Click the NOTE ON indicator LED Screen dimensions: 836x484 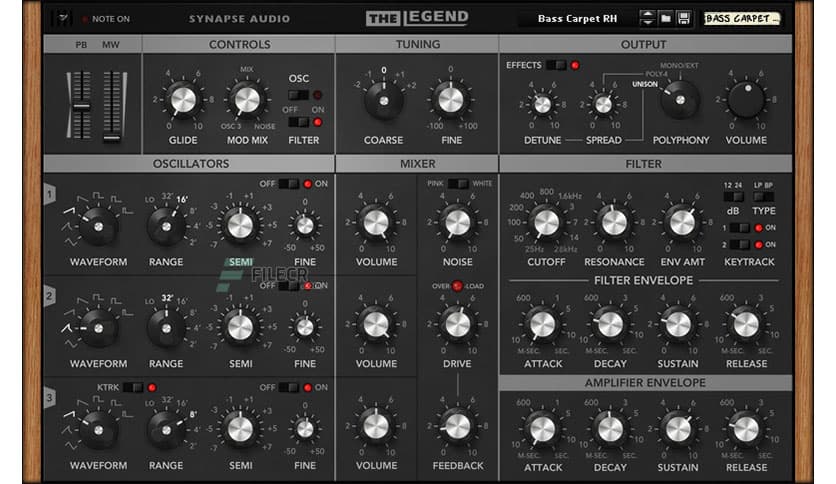tap(85, 19)
